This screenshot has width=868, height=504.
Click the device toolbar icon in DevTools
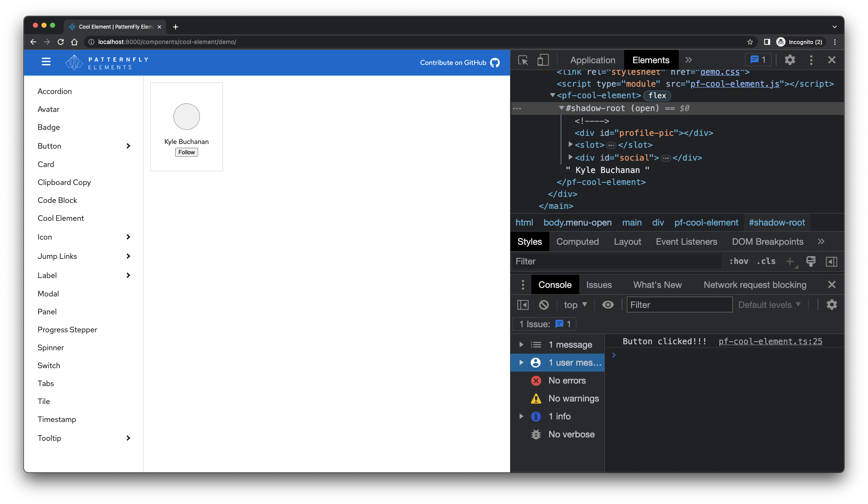tap(543, 59)
